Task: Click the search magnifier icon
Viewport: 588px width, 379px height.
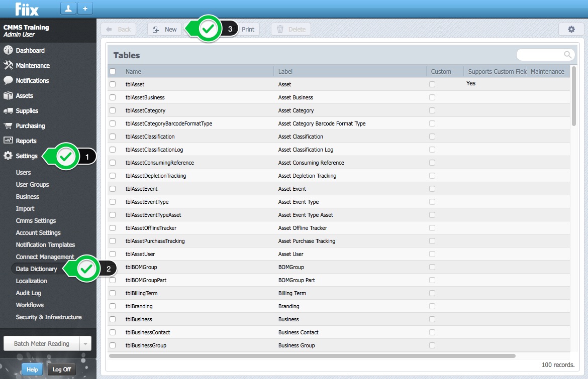Action: point(568,55)
